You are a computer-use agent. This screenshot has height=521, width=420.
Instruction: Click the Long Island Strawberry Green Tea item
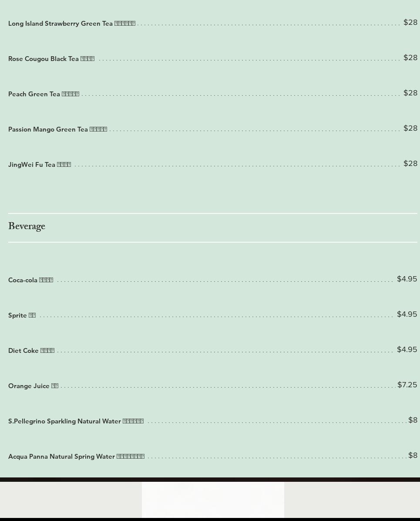click(72, 24)
